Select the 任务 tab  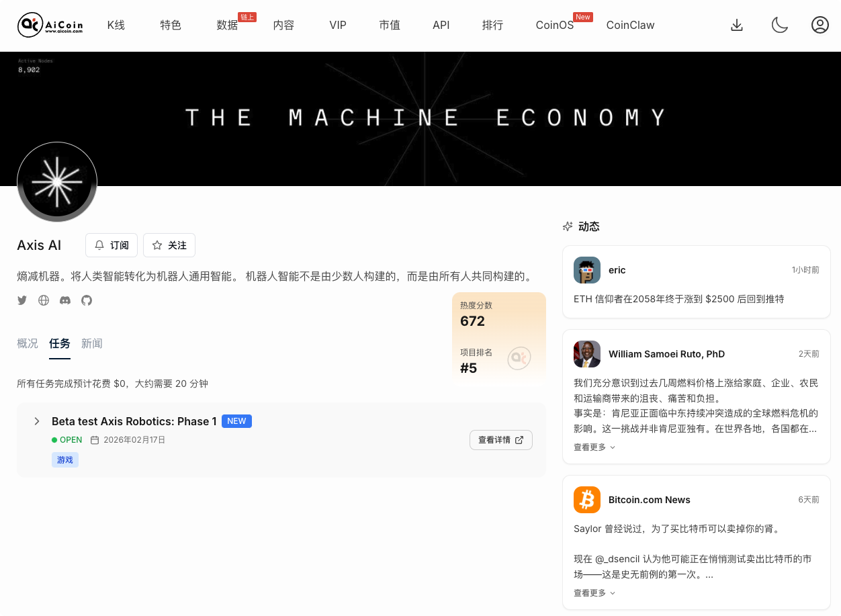click(x=60, y=343)
